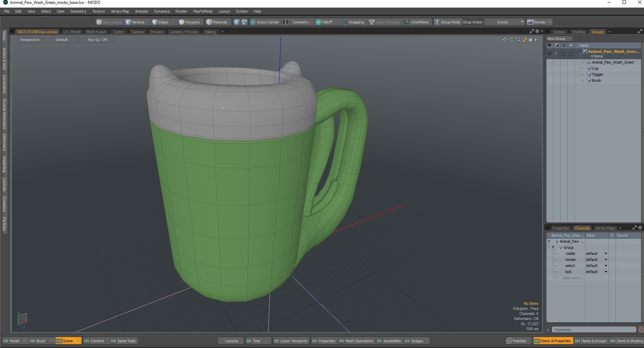This screenshot has height=348, width=644.
Task: Collapse the Group tree node in Channels
Action: [553, 247]
